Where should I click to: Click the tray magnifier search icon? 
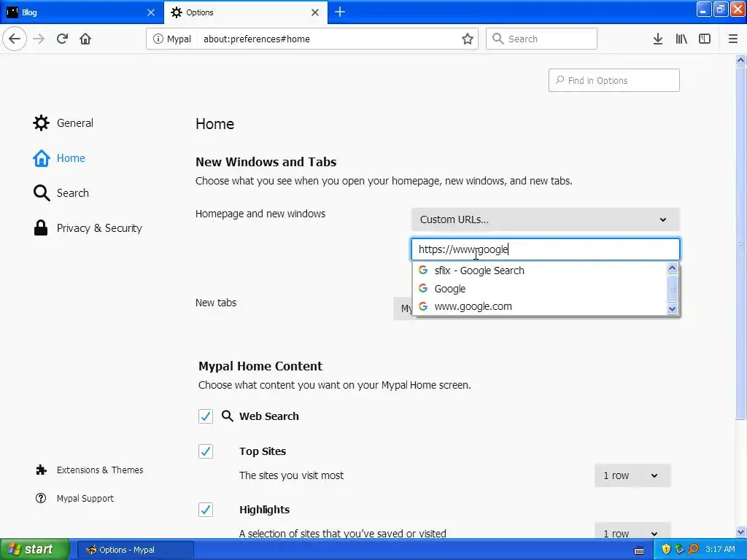(x=693, y=549)
